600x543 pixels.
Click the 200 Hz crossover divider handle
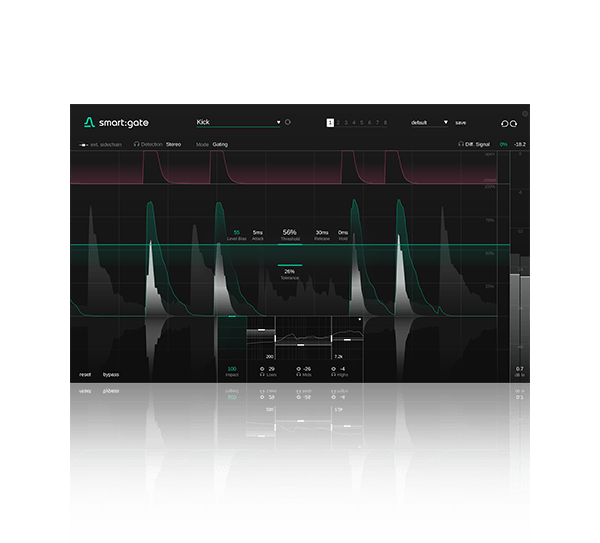275,339
